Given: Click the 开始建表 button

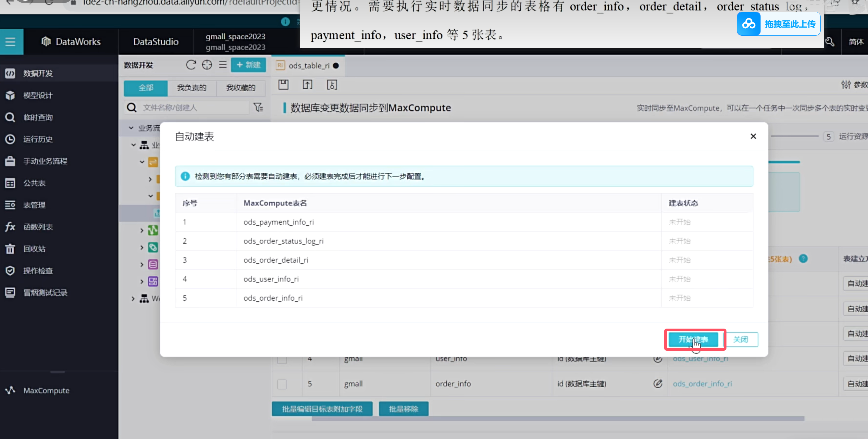Looking at the screenshot, I should tap(693, 339).
